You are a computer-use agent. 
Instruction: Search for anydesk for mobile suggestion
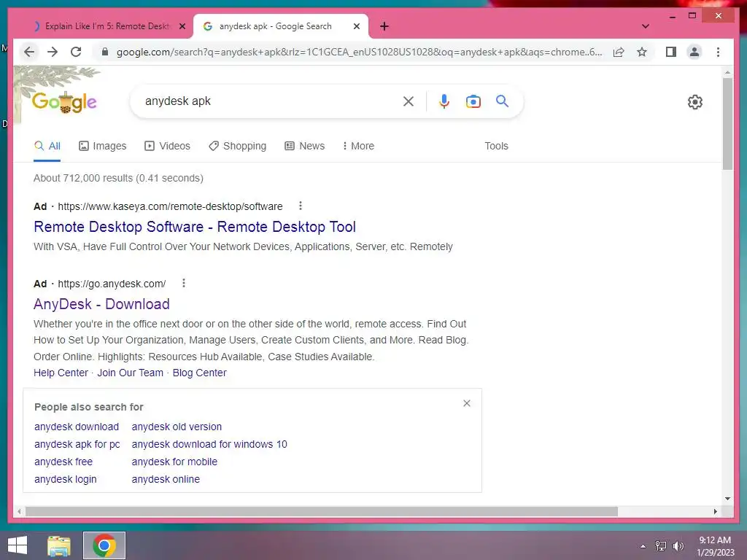(174, 462)
